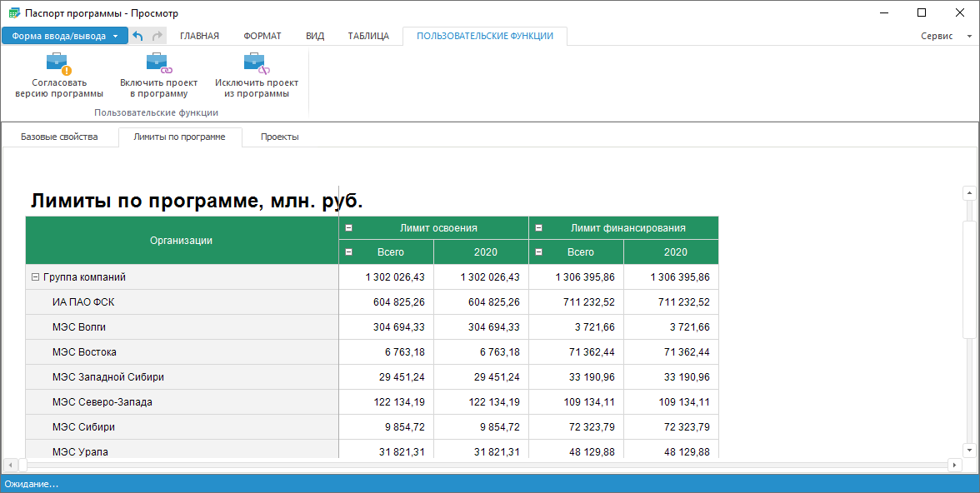This screenshot has height=493, width=980.
Task: Select ИА ПАО ФСК 604 825,26 cell
Action: [386, 302]
